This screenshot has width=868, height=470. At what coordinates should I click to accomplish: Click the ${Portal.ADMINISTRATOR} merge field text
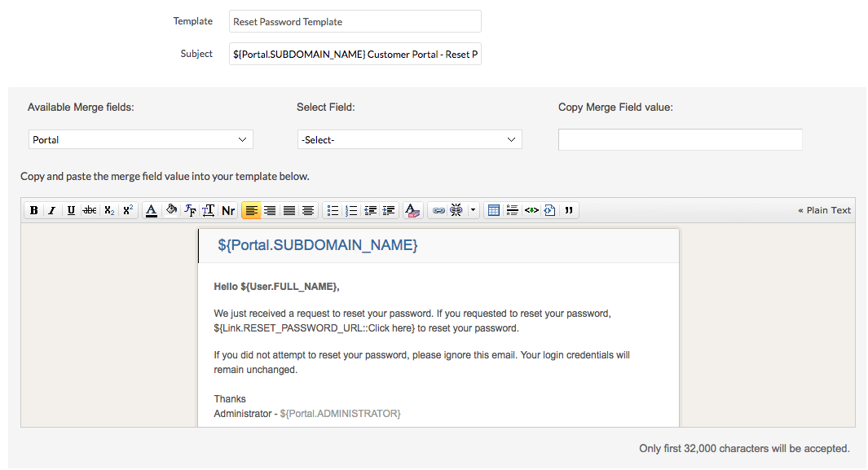pos(341,414)
